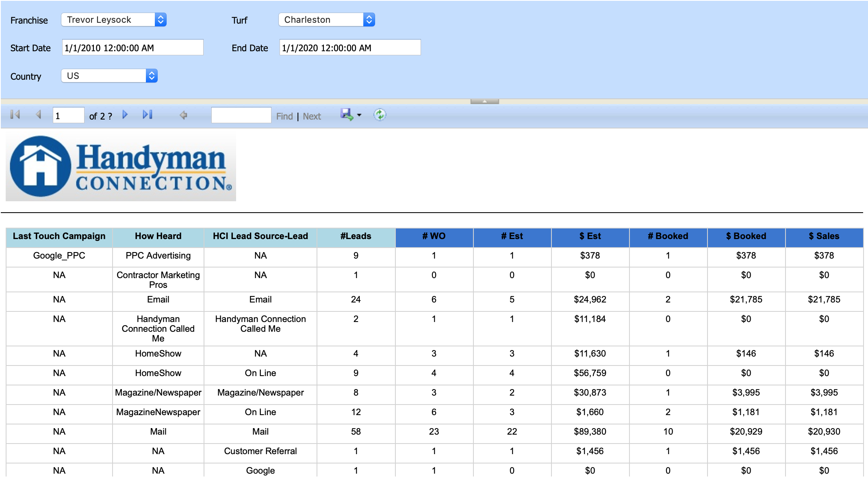Click the $21,785 booked value
This screenshot has height=483, width=868.
click(746, 300)
